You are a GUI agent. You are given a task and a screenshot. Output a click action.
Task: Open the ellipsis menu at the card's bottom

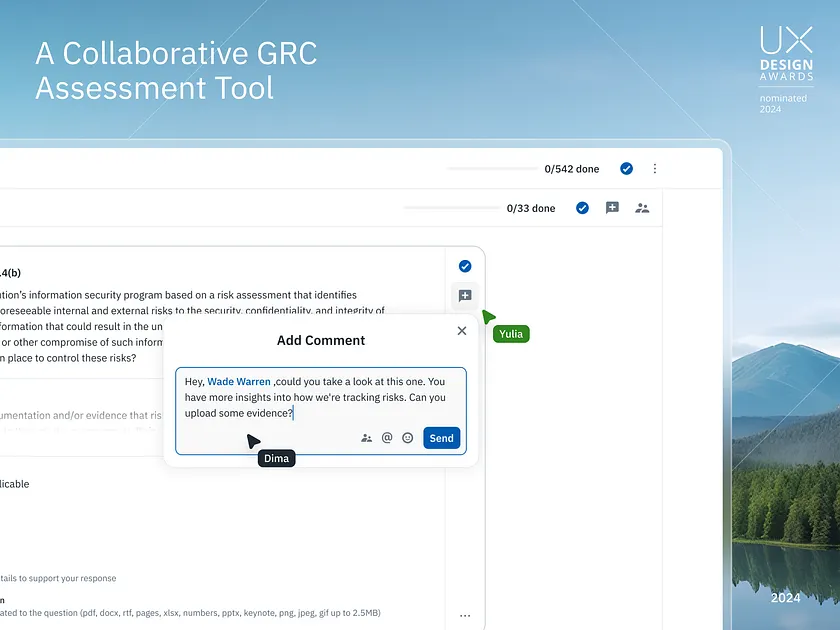tap(465, 616)
